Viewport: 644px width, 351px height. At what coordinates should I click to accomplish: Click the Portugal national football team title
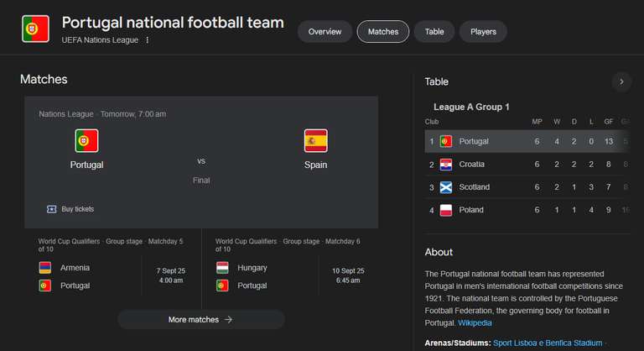click(x=173, y=23)
